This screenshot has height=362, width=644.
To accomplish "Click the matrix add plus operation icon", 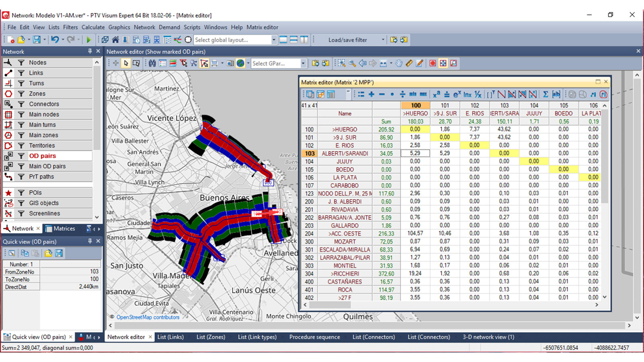I will point(371,94).
